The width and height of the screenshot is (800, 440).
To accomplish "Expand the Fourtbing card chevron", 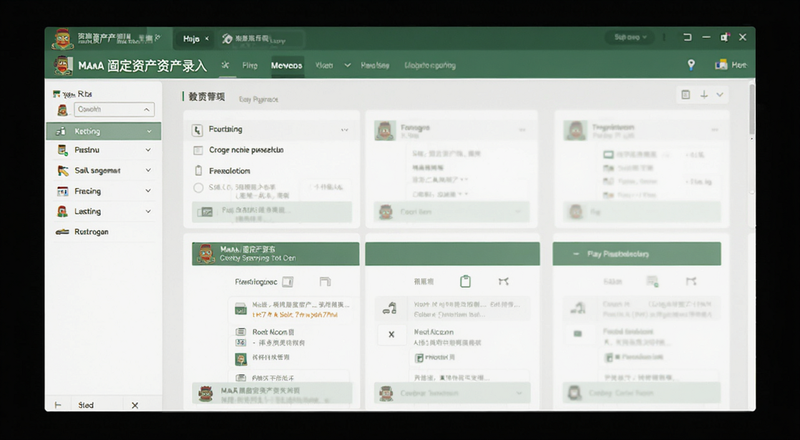I will coord(344,130).
